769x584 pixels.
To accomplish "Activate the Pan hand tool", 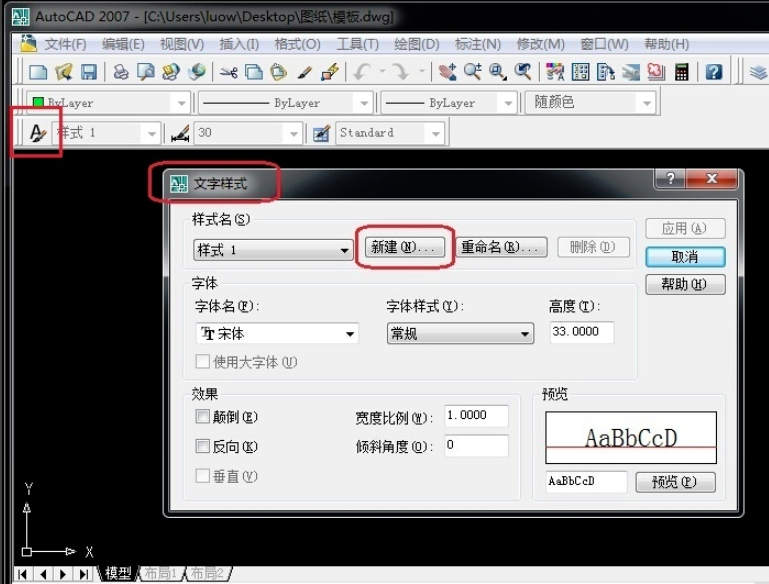I will coord(447,73).
